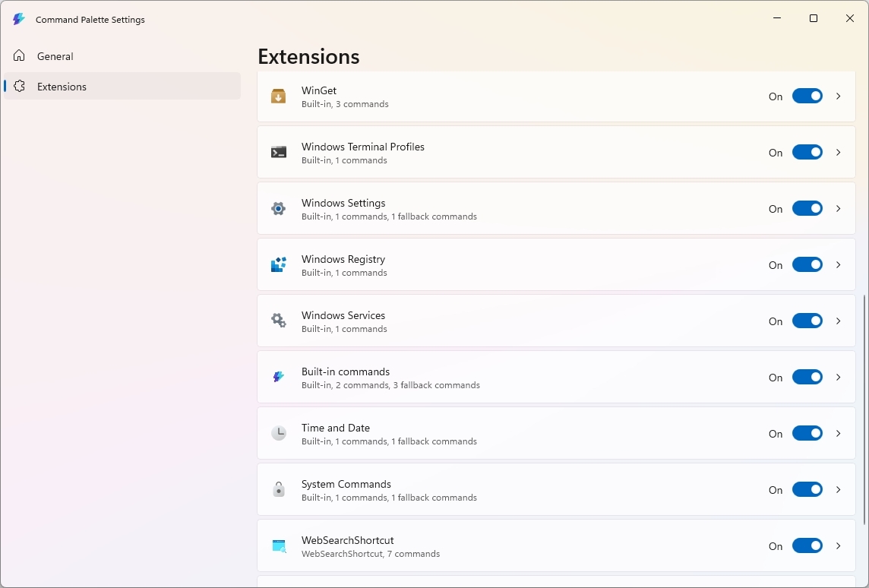
Task: Disable the Windows Registry extension
Action: pos(807,264)
